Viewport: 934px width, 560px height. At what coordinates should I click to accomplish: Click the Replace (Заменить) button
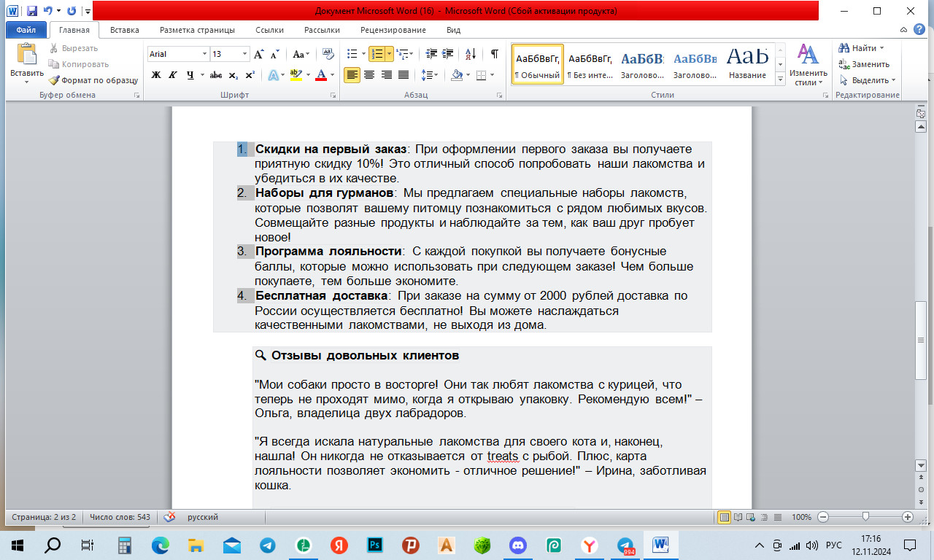pos(865,64)
